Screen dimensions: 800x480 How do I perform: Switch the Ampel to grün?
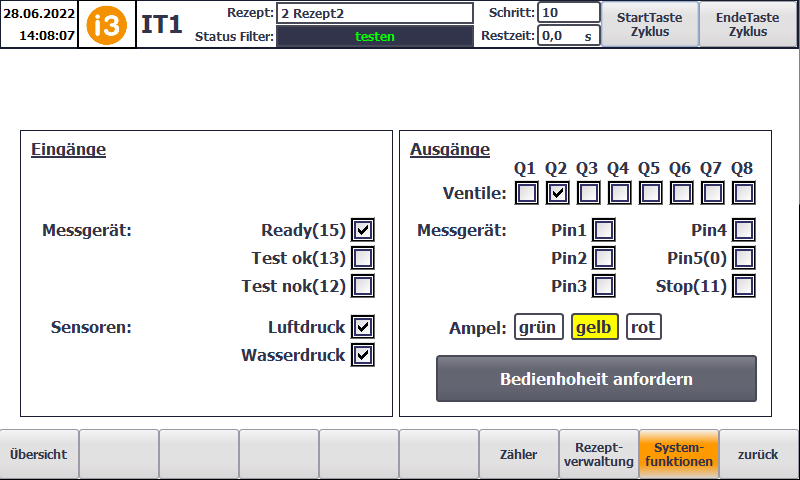[x=539, y=327]
